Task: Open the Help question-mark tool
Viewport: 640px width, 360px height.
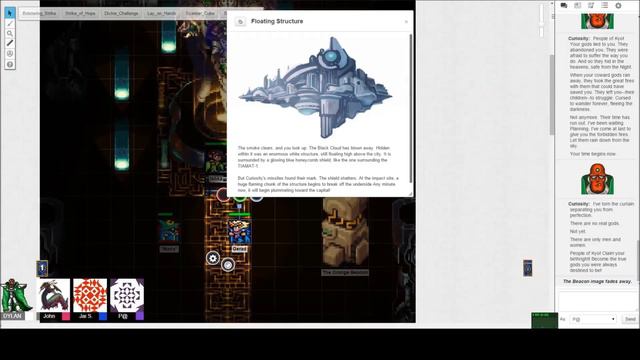Action: pos(10,64)
